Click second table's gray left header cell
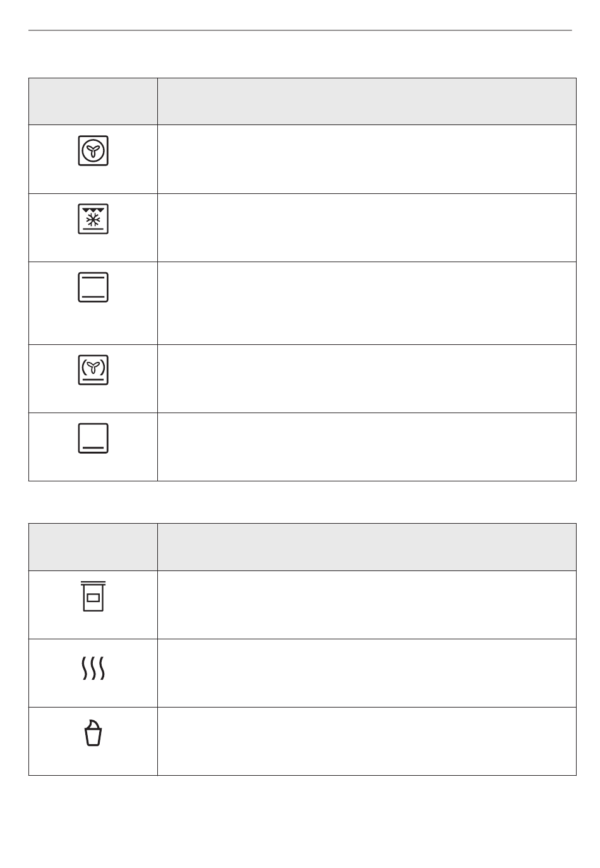Viewport: 600px width, 868px height. [x=93, y=546]
